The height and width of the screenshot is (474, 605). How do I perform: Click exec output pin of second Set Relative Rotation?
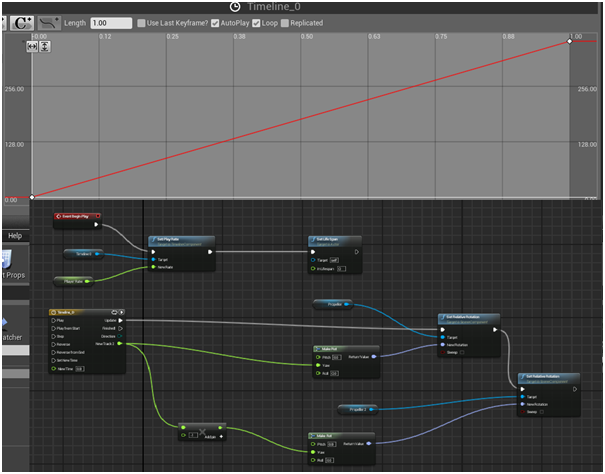coord(575,389)
